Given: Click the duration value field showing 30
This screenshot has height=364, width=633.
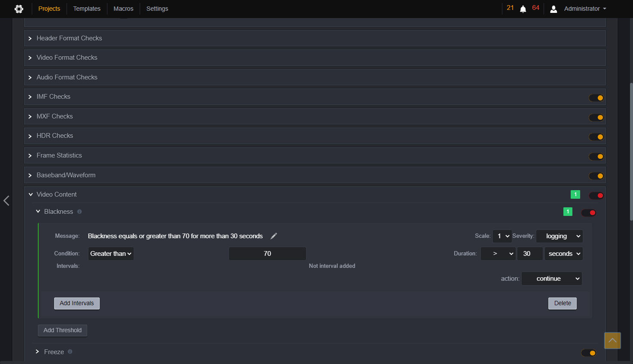Looking at the screenshot, I should click(x=530, y=254).
